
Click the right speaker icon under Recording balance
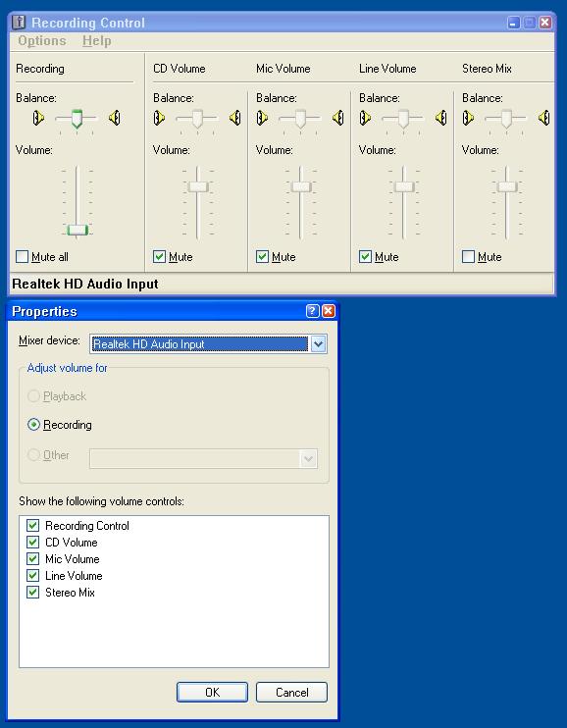114,118
